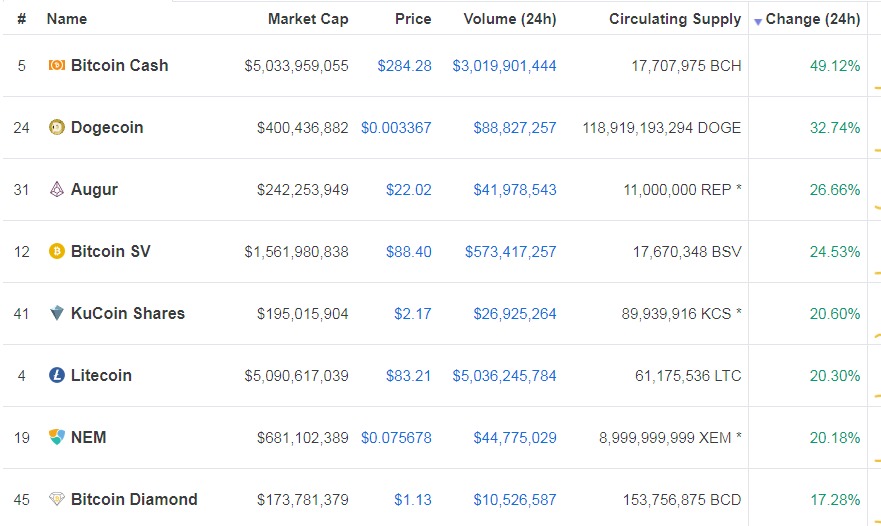Image resolution: width=881 pixels, height=526 pixels.
Task: Click the Bitcoin Diamond coin icon
Action: [57, 500]
